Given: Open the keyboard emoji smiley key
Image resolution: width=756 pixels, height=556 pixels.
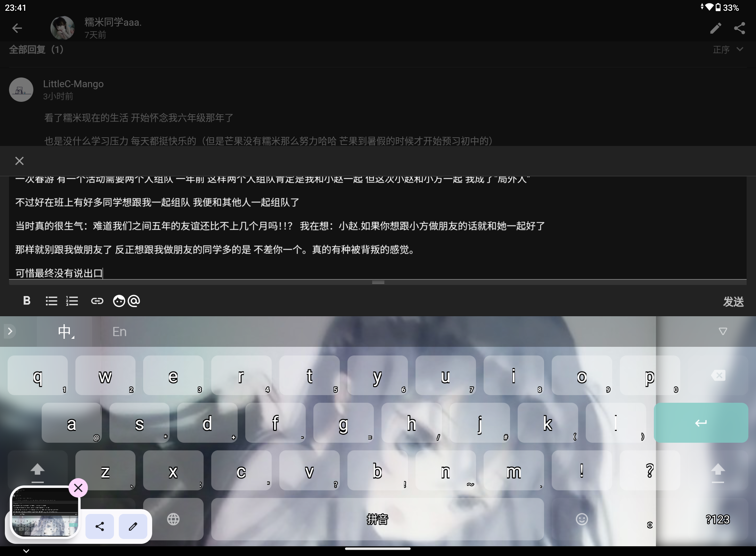Looking at the screenshot, I should click(582, 519).
